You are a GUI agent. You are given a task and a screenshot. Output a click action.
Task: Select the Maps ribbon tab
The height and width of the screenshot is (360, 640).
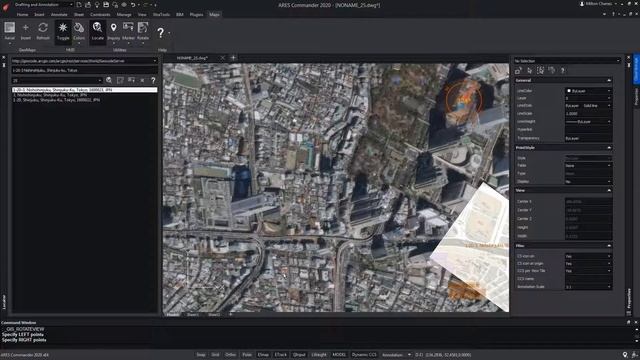tap(214, 15)
